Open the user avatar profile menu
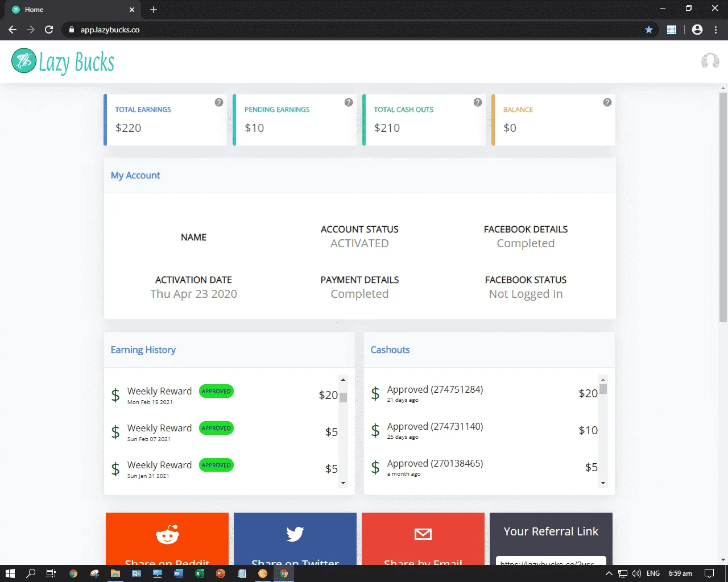Screen dimensions: 728x582 (710, 61)
